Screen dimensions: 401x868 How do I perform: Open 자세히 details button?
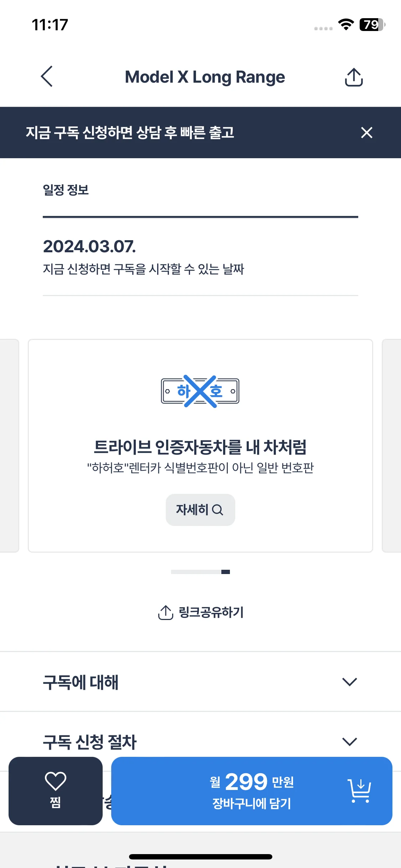(x=200, y=510)
